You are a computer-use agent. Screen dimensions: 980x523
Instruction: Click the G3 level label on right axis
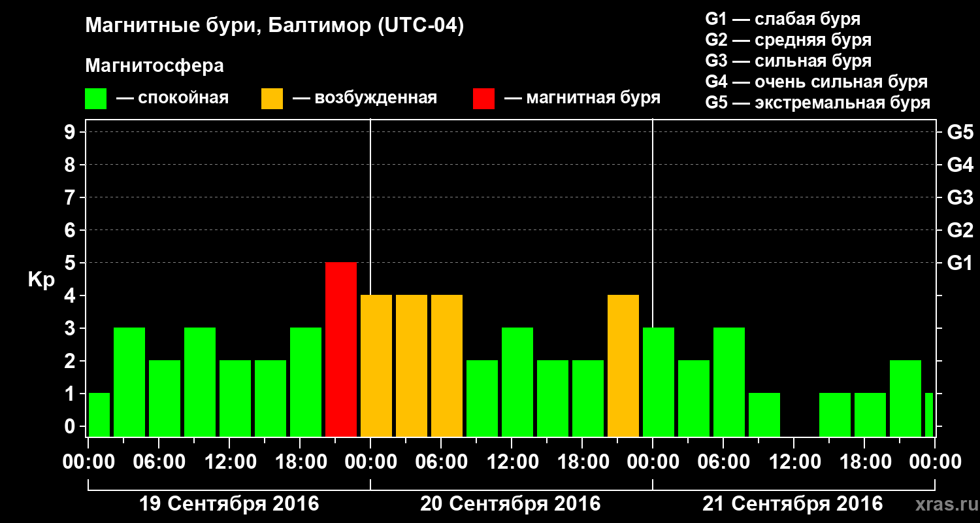coord(960,198)
